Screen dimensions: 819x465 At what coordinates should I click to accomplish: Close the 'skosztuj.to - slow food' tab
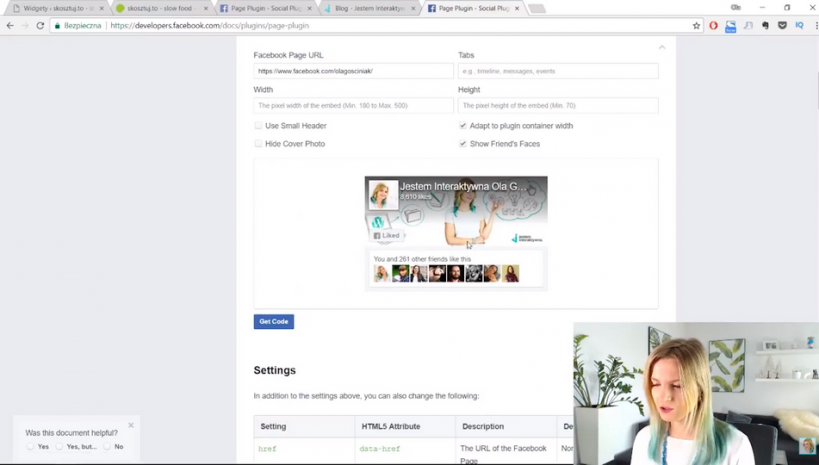pyautogui.click(x=206, y=8)
